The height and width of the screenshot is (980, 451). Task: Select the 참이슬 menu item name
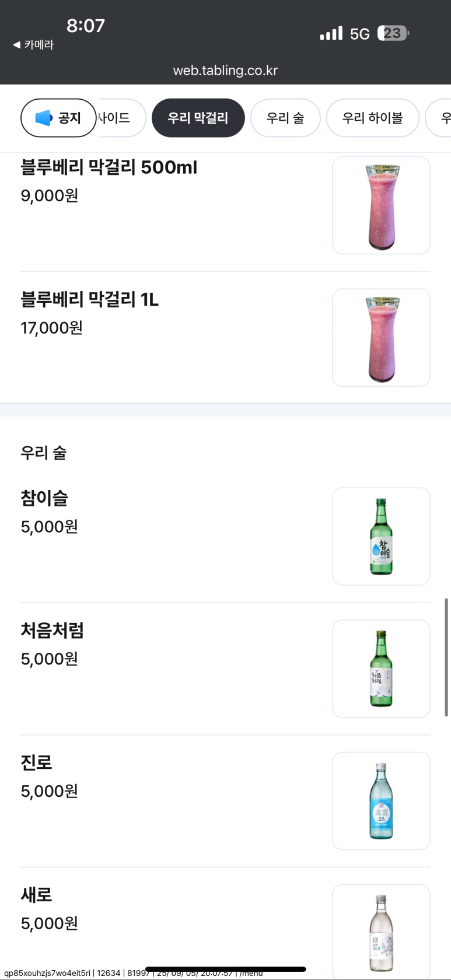pos(44,498)
